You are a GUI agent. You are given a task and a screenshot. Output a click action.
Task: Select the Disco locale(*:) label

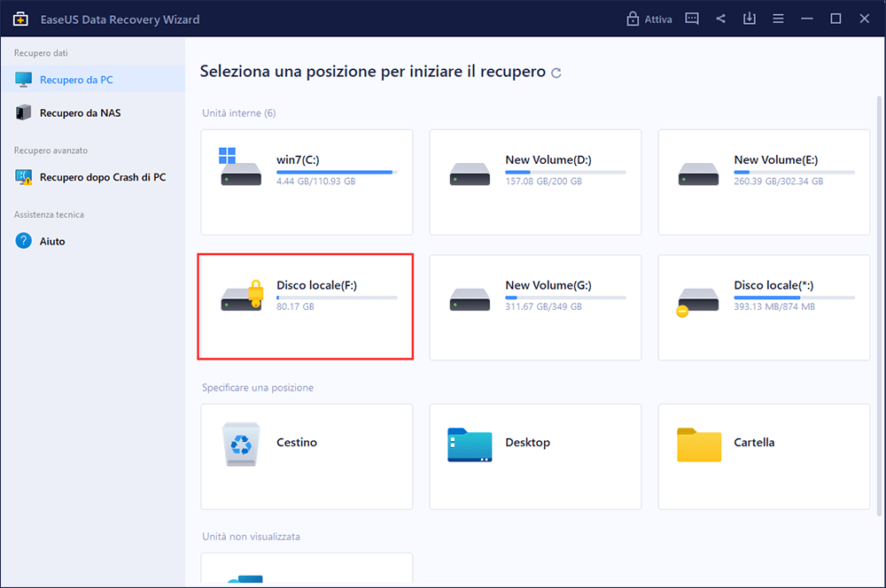click(x=773, y=285)
